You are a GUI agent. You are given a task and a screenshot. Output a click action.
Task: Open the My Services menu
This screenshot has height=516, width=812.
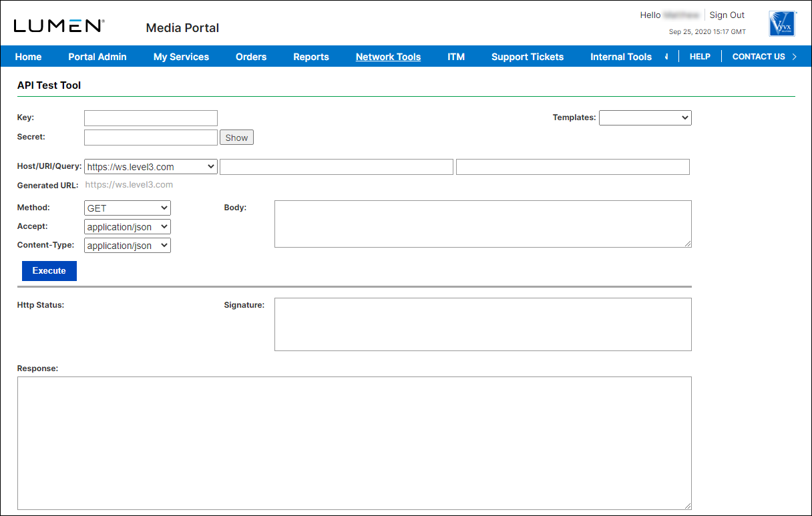tap(181, 57)
